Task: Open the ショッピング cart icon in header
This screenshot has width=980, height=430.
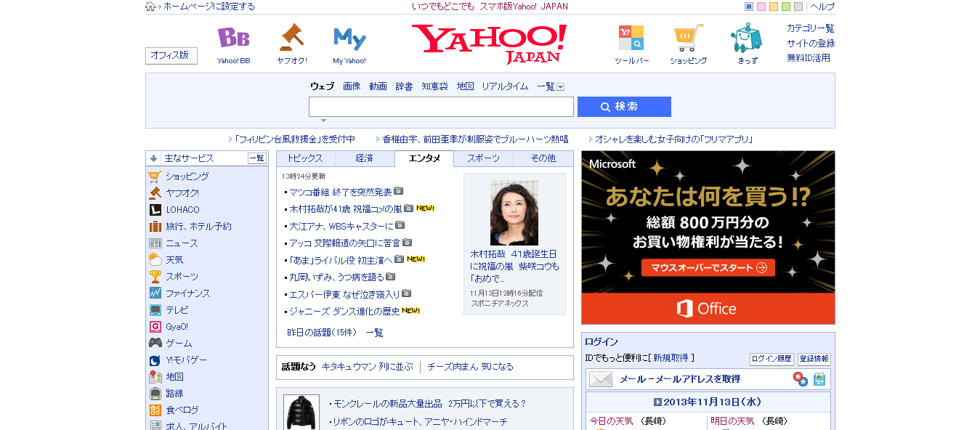Action: (688, 37)
